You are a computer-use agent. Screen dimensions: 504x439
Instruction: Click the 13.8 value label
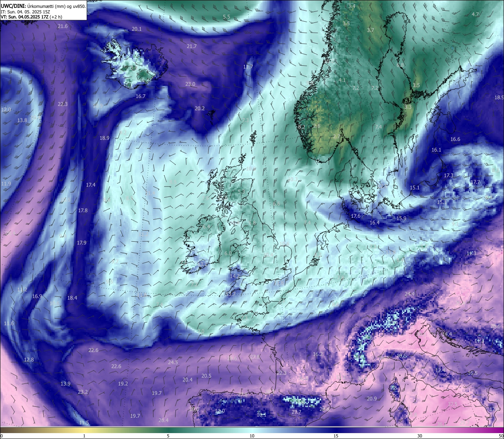[22, 120]
